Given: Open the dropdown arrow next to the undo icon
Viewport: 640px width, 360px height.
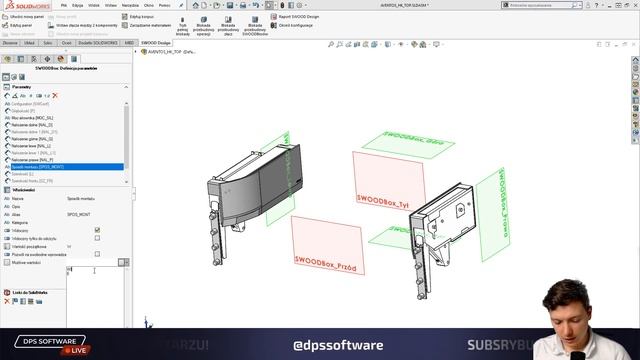Looking at the screenshot, I should (262, 5).
